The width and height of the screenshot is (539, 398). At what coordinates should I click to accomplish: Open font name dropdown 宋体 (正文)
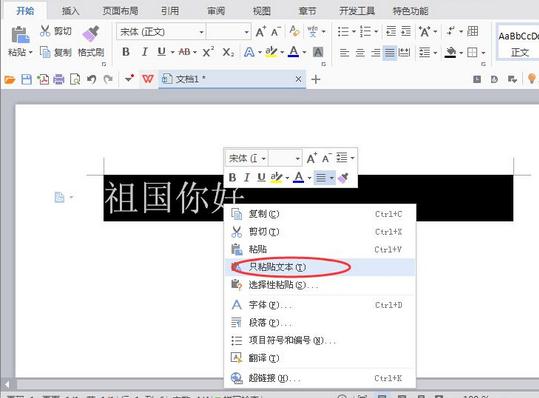pos(201,32)
